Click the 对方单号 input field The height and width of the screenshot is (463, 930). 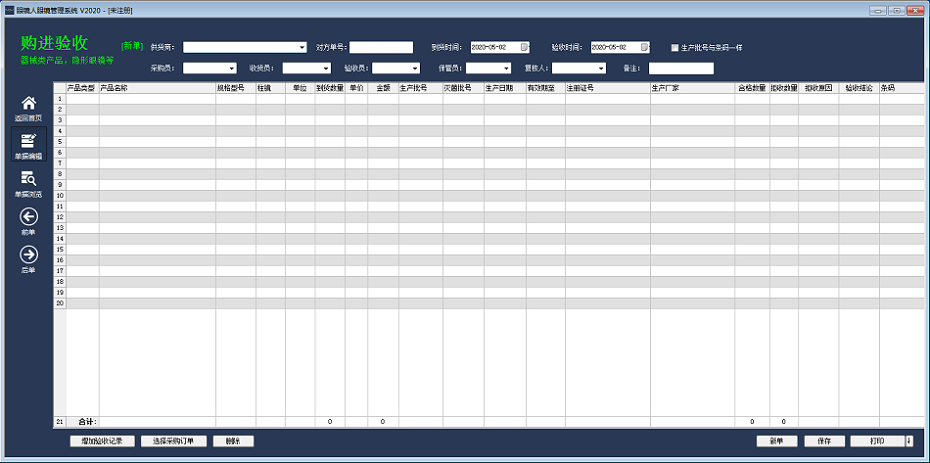click(x=381, y=47)
